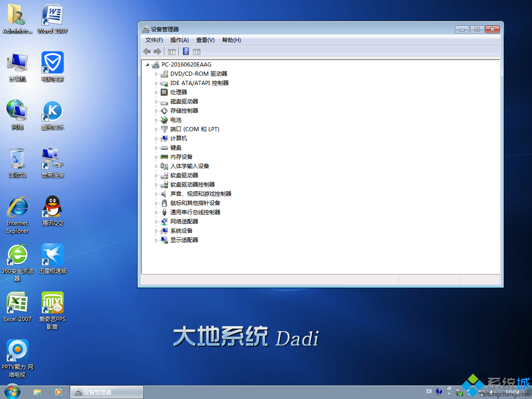532x399 pixels.
Task: Select the 声音、视频和游戏控制器 speaker icon
Action: click(x=164, y=194)
